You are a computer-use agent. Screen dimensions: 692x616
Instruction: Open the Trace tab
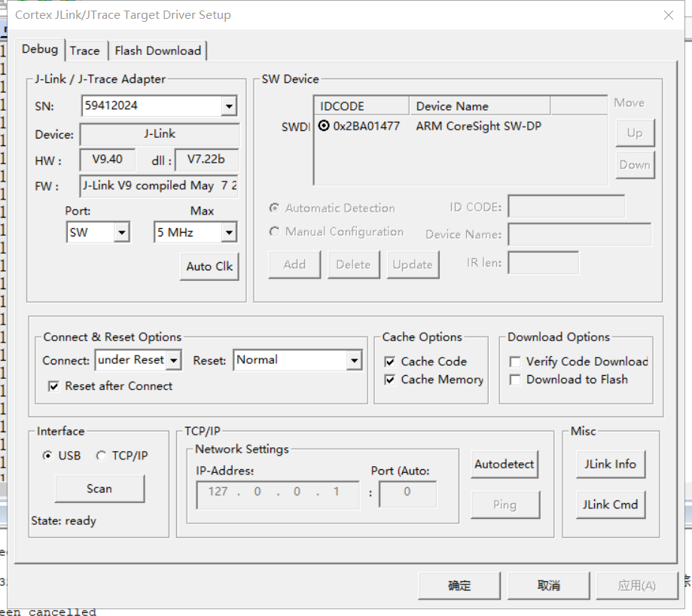click(85, 50)
